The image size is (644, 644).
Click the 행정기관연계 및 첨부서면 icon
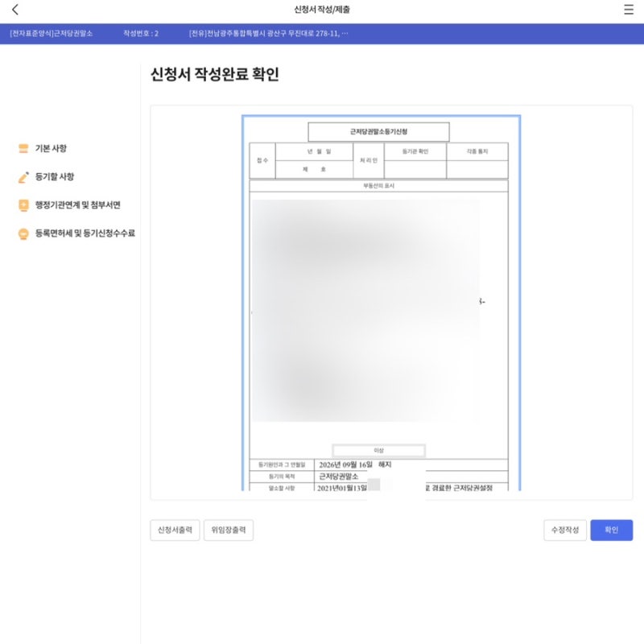click(x=23, y=205)
